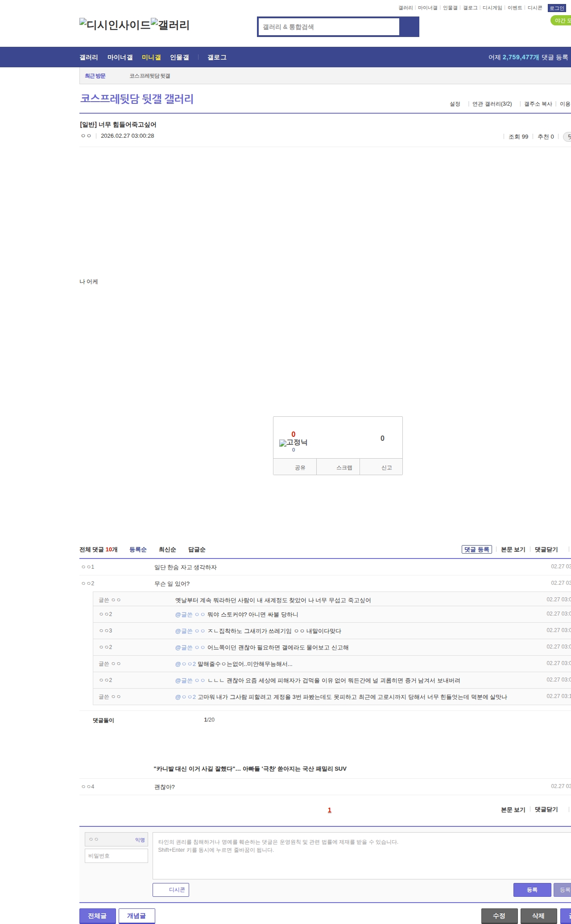Expand the 최근 방문 recent visits list

(95, 76)
